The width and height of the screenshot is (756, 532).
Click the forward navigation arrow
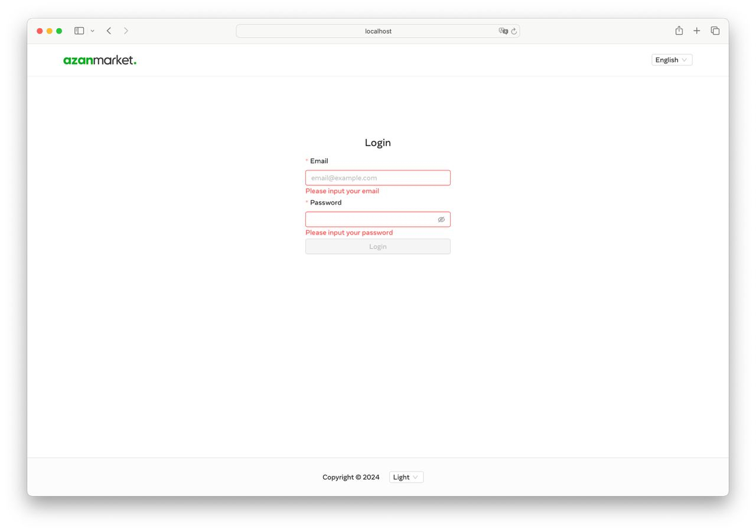click(126, 30)
